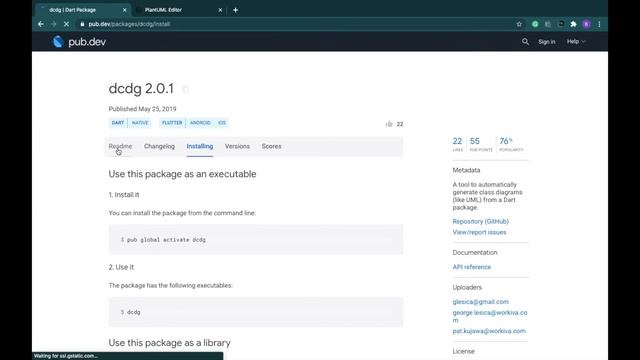Viewport: 640px width, 360px height.
Task: Like the package with thumbs-up icon
Action: tap(389, 124)
